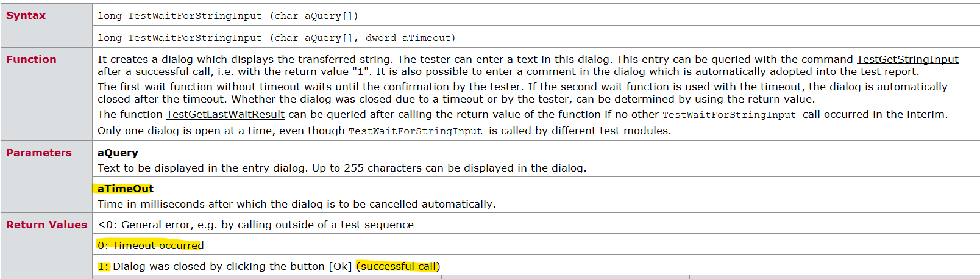This screenshot has width=980, height=279.
Task: Click the "Time in milliseconds" description line
Action: pyautogui.click(x=296, y=204)
